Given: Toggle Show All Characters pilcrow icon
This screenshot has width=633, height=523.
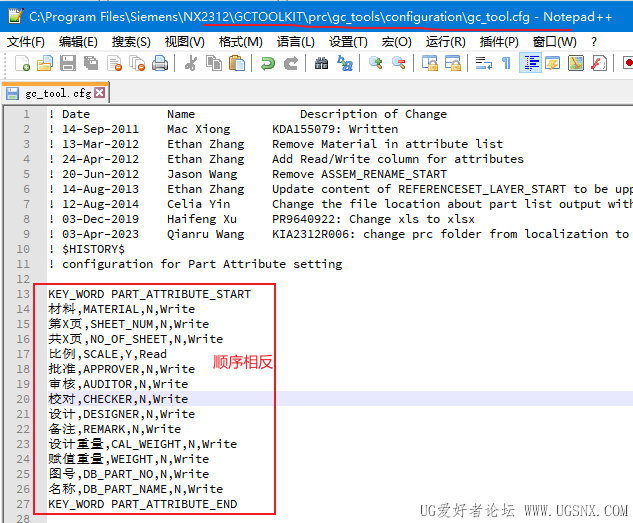Looking at the screenshot, I should click(506, 63).
